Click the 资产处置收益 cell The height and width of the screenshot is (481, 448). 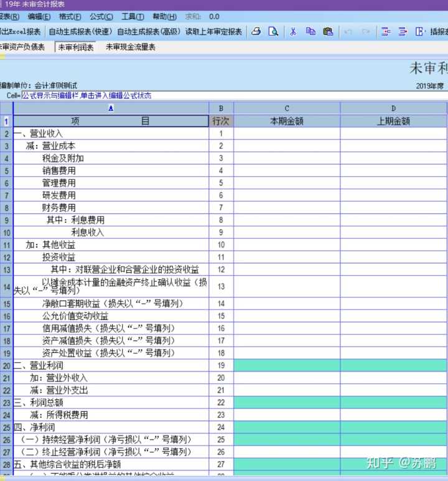click(x=111, y=353)
